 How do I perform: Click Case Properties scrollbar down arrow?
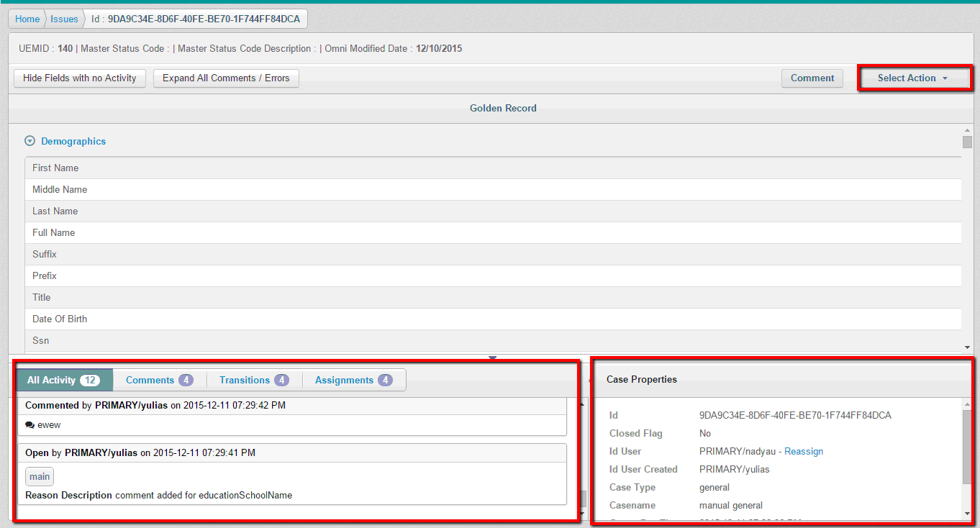pos(967,513)
